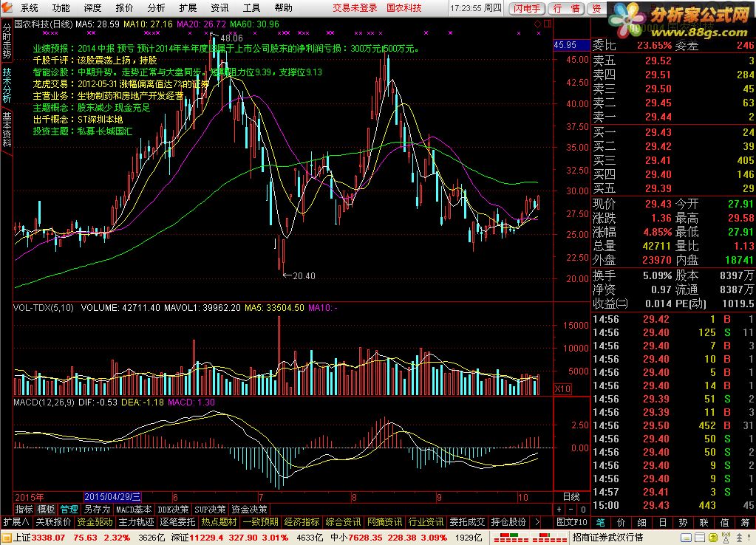
Task: Click the second yellow window icon in the status tray
Action: pos(700,538)
